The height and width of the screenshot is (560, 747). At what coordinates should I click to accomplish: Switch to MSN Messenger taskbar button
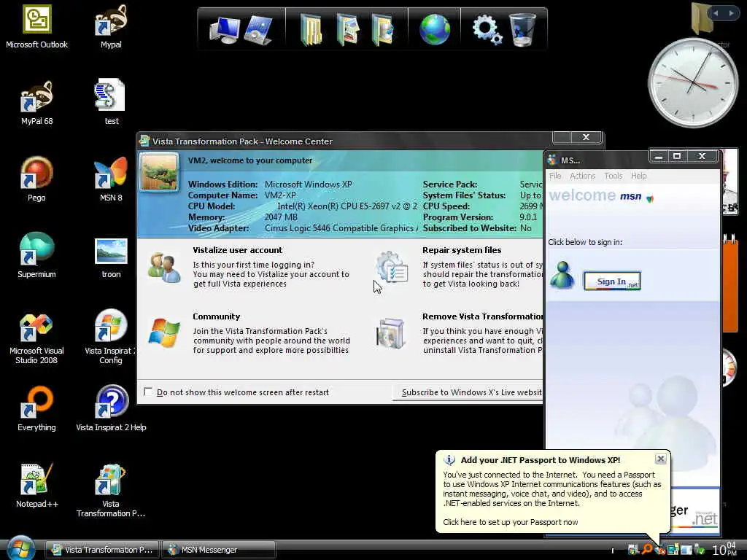coord(219,550)
